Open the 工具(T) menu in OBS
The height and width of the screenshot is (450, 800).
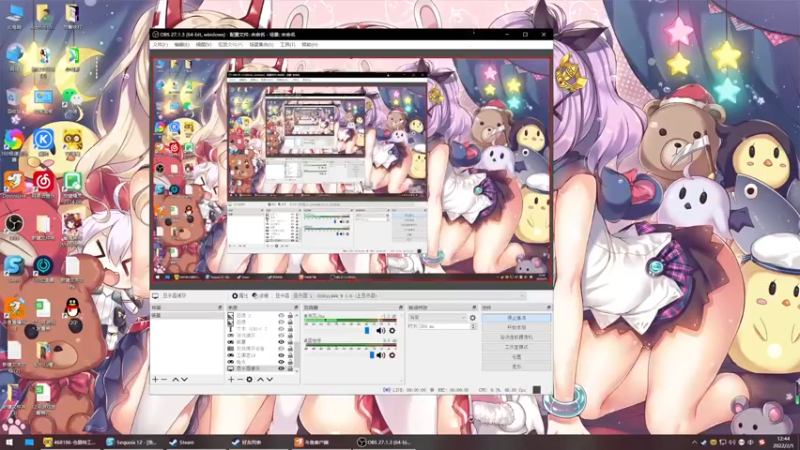point(288,45)
